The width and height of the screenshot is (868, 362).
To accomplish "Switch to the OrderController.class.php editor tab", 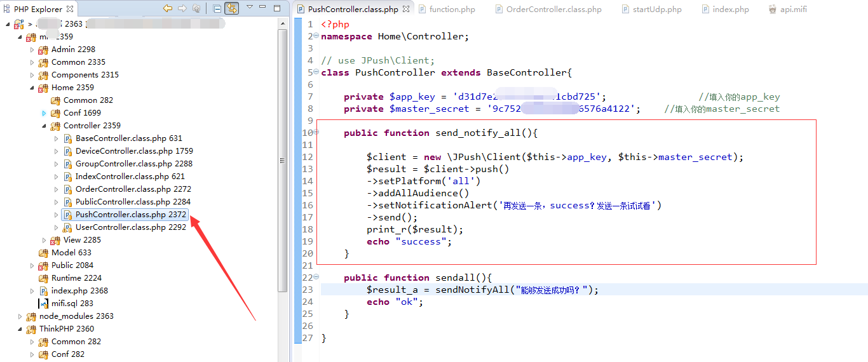I will point(553,10).
